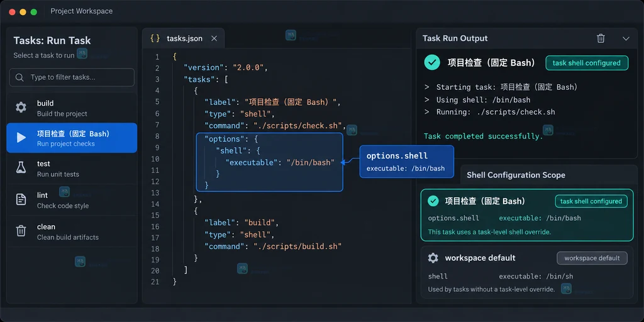This screenshot has height=322, width=644.
Task: Click the braces icon on tasks.json tab
Action: (155, 38)
